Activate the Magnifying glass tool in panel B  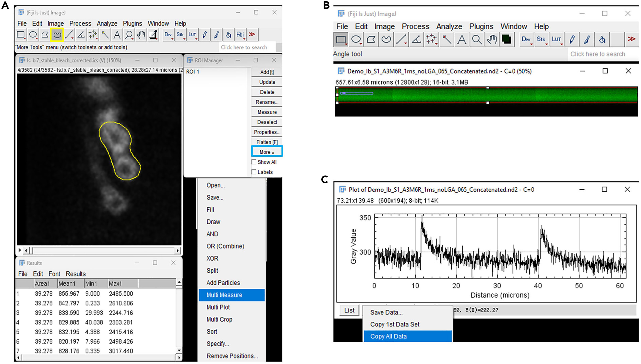pyautogui.click(x=477, y=40)
